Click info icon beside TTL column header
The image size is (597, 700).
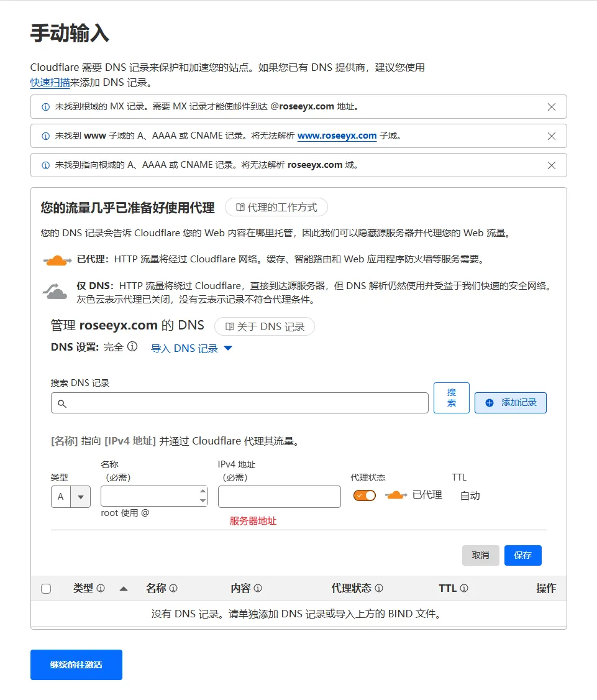click(x=464, y=588)
